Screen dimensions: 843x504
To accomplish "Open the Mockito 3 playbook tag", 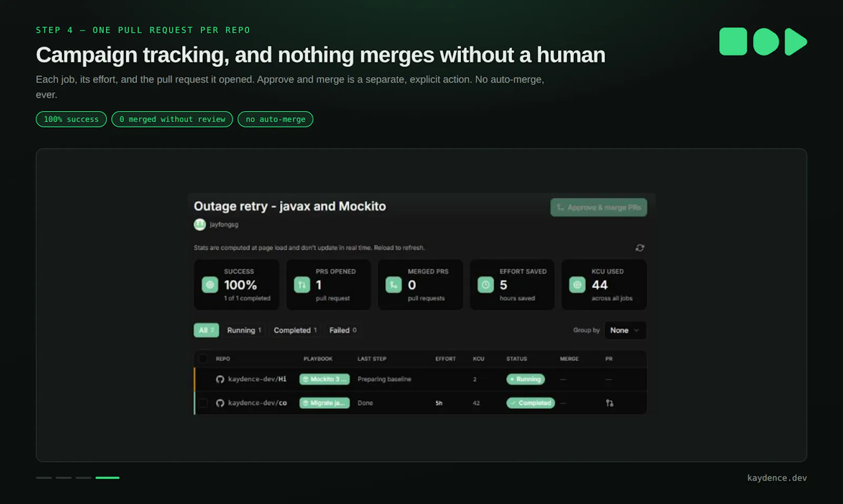I will point(325,379).
